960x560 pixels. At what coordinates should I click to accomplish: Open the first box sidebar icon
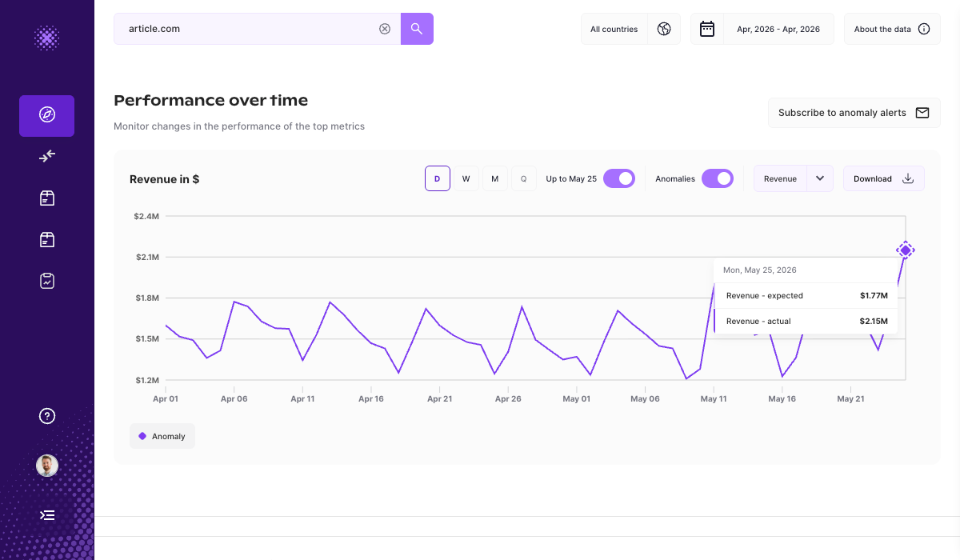pos(47,198)
